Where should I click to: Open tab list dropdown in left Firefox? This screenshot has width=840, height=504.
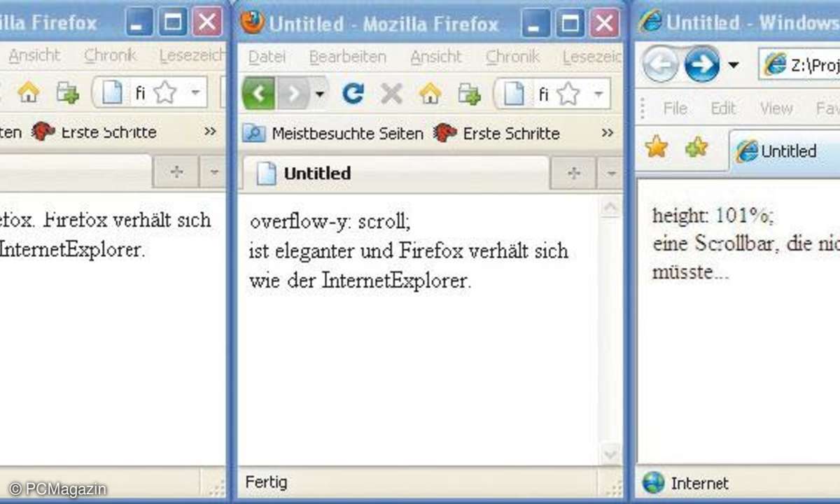pos(213,172)
